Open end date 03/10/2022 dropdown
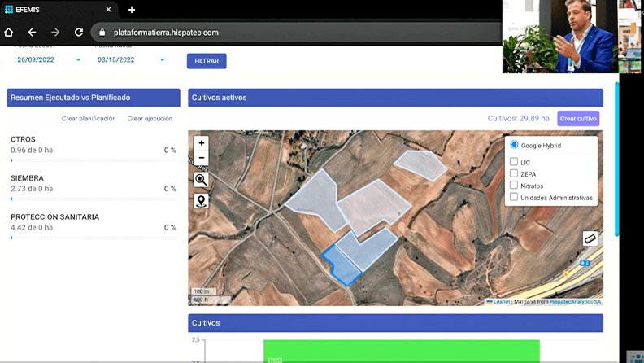Viewport: 644px width, 363px height. (163, 59)
